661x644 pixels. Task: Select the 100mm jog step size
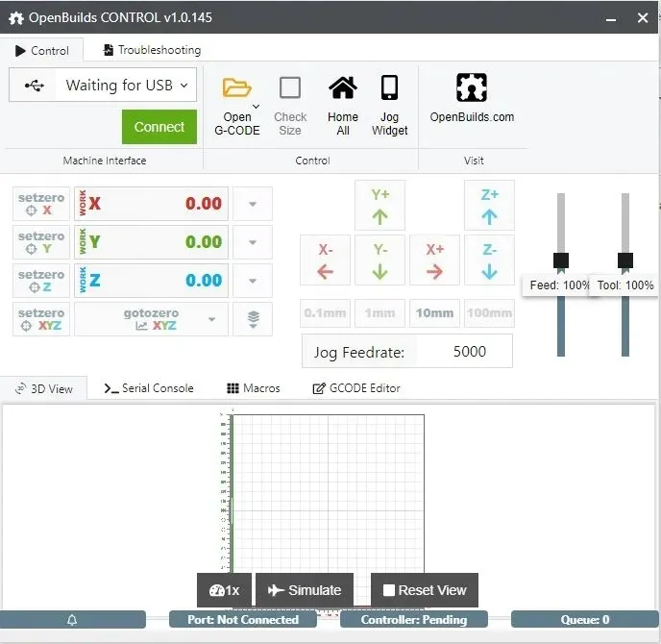(x=489, y=313)
